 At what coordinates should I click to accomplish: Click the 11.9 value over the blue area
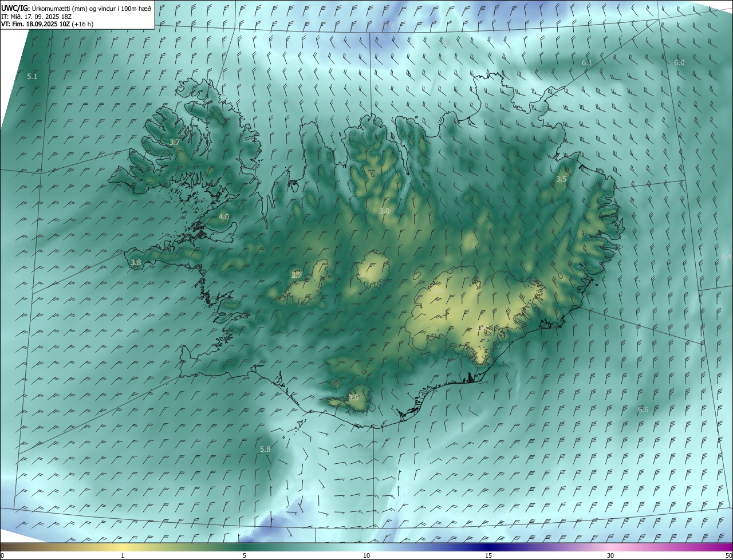tap(386, 25)
